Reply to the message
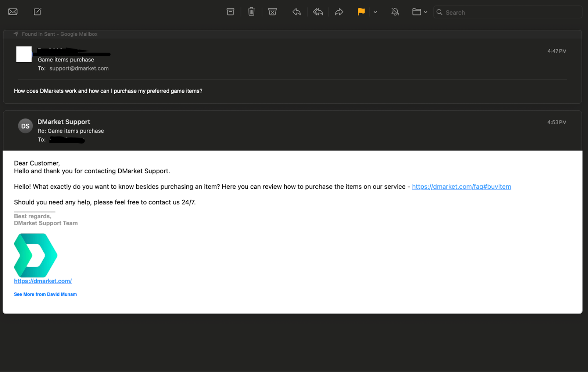Viewport: 588px width, 372px height. (297, 12)
